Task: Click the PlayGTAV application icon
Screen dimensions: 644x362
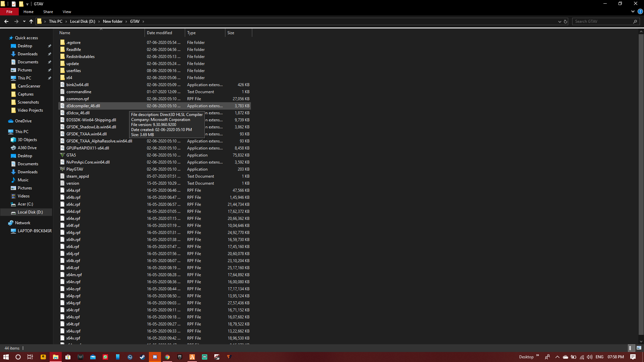Action: [x=62, y=169]
